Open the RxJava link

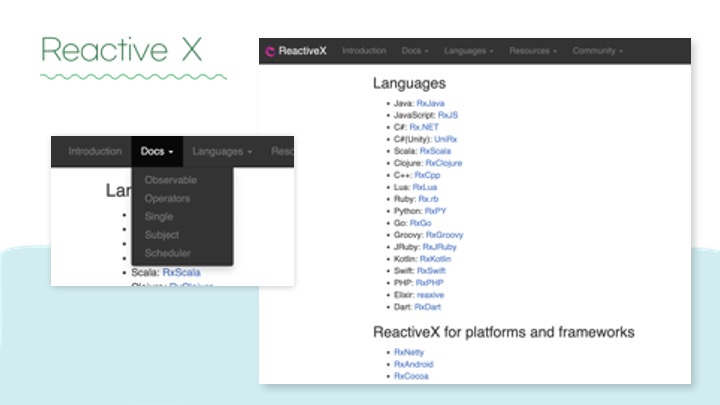430,103
